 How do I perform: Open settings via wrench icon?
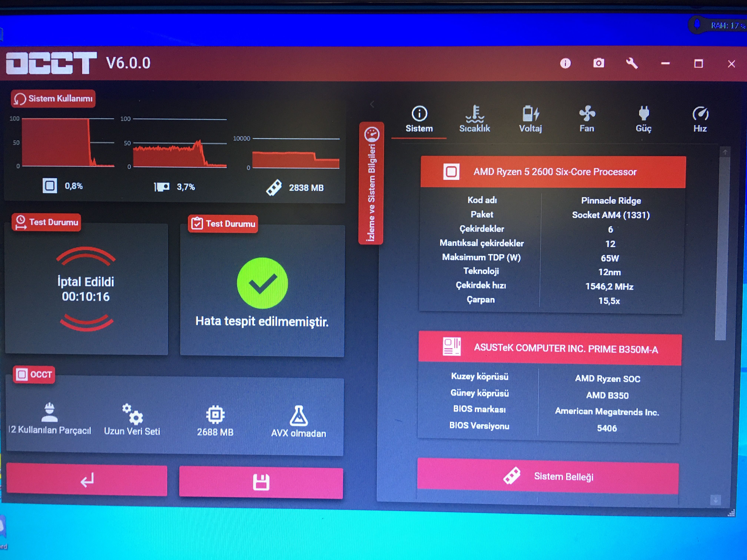coord(632,63)
